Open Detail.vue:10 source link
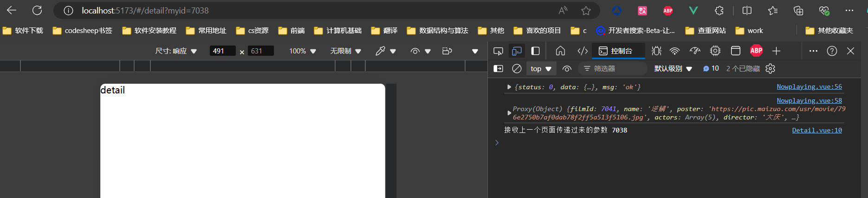Screen dimensions: 868x198 817,130
